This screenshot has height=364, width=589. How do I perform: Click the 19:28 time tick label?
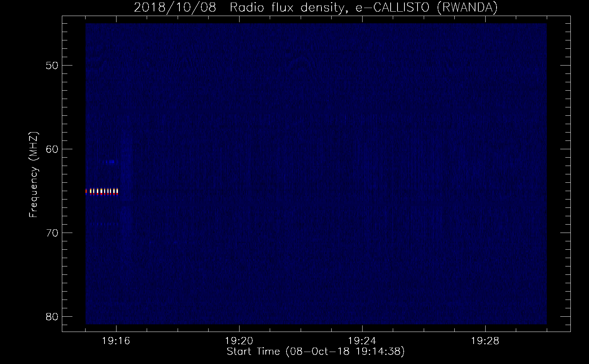point(485,341)
